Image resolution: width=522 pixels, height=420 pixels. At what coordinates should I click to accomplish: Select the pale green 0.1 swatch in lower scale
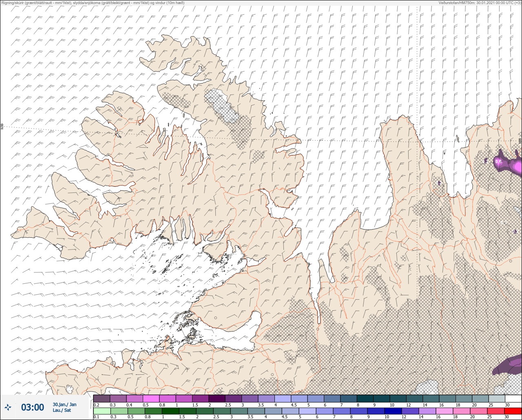point(102,411)
